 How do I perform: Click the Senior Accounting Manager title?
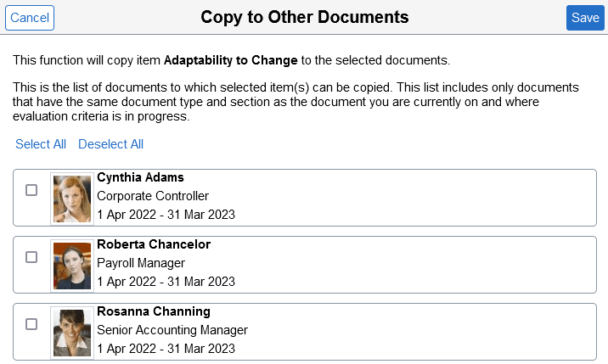[172, 330]
